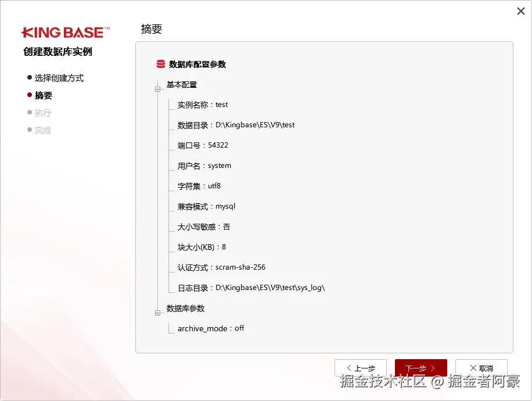Collapse the 数据库参数 tree node
This screenshot has height=401, width=532.
click(157, 313)
